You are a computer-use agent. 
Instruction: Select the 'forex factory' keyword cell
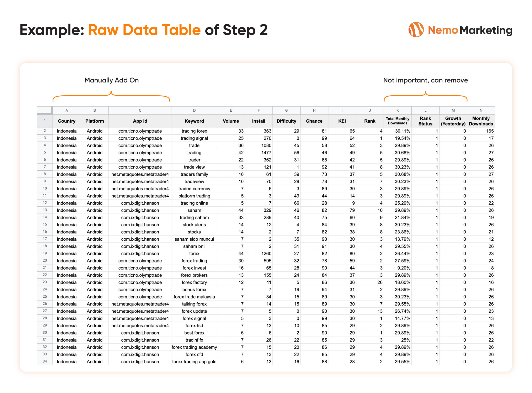[194, 282]
